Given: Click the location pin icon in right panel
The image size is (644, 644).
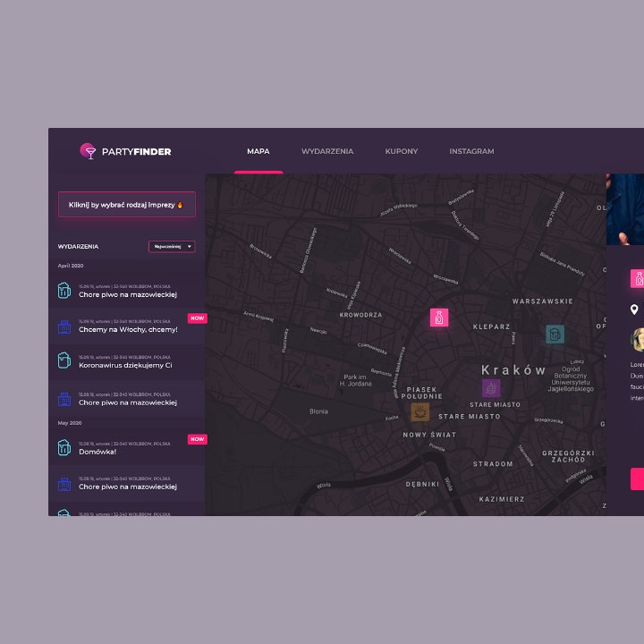Looking at the screenshot, I should 634,309.
